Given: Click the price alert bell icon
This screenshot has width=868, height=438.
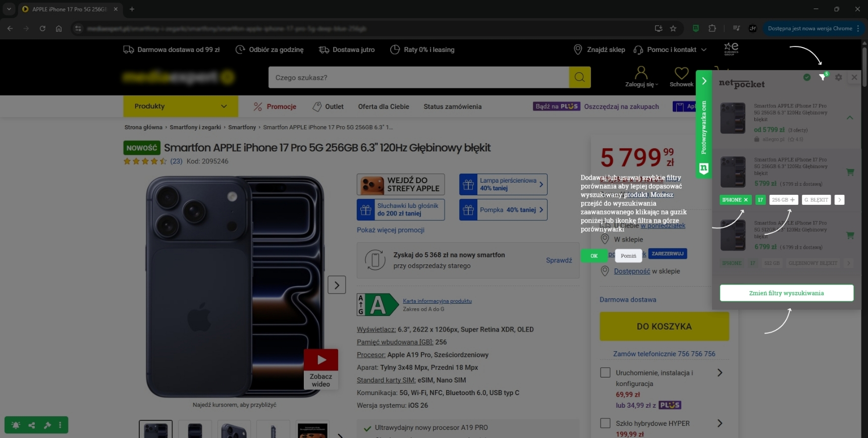Looking at the screenshot, I should [x=16, y=425].
